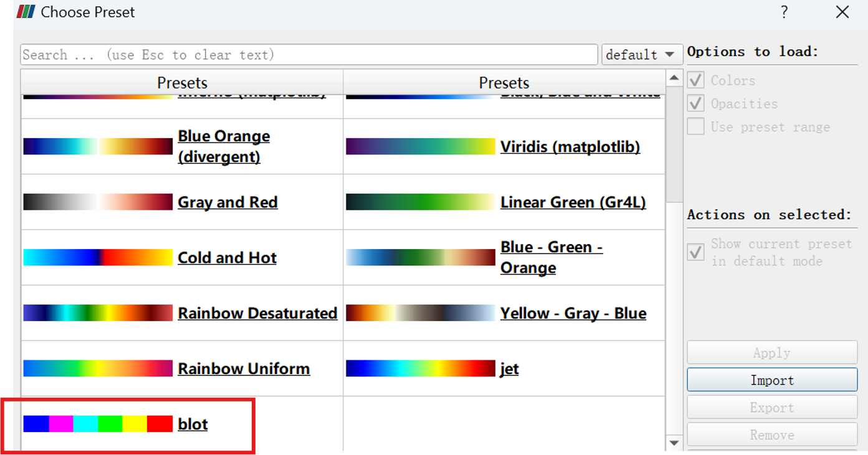Toggle the Opacities checkbox

pyautogui.click(x=695, y=103)
